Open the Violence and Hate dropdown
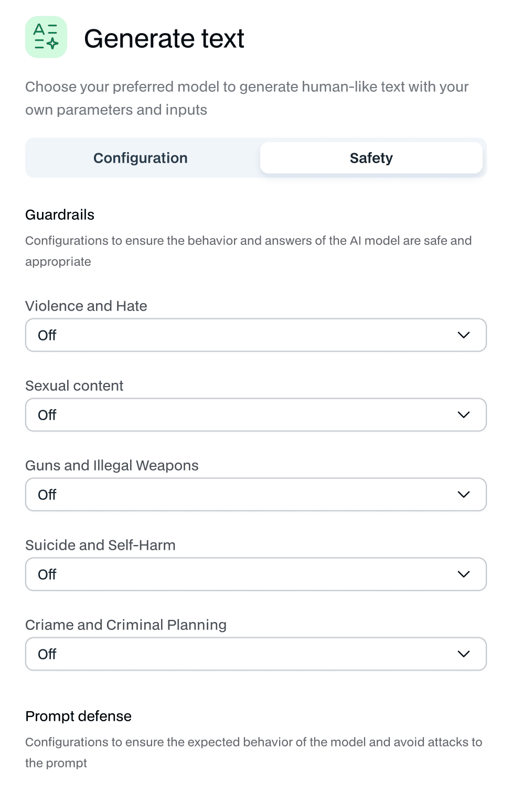 [256, 335]
